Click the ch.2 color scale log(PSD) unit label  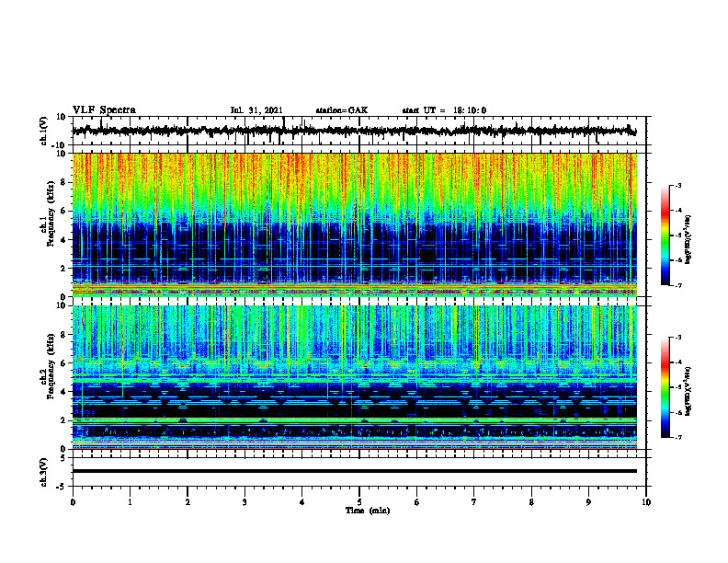point(688,391)
